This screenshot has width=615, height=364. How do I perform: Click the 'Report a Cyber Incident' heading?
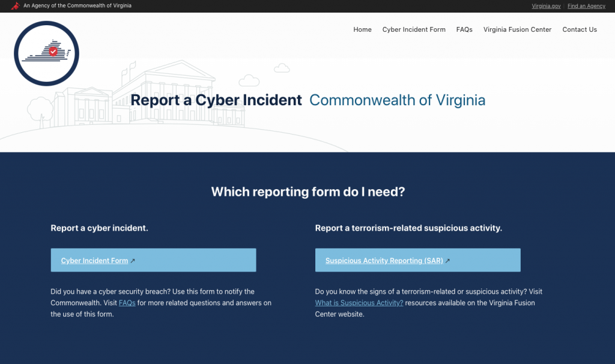[216, 100]
